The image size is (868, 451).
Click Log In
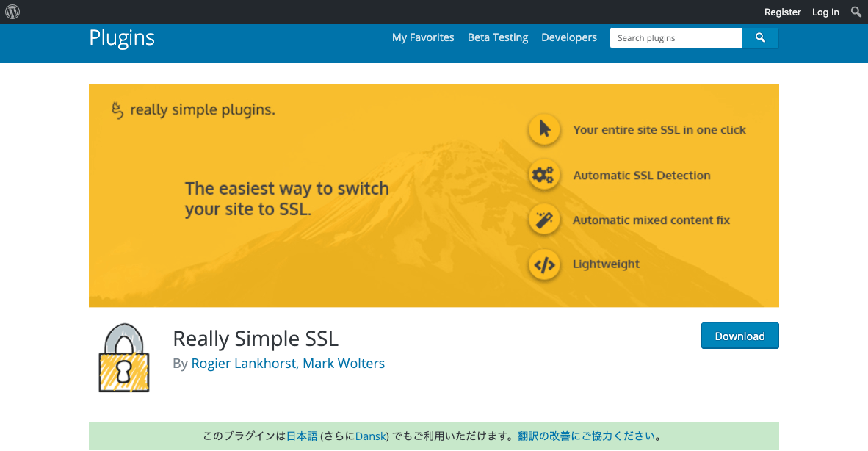pyautogui.click(x=825, y=12)
